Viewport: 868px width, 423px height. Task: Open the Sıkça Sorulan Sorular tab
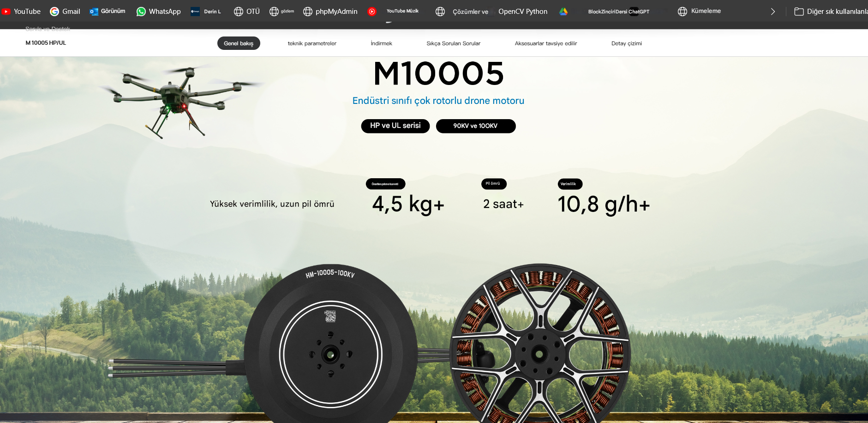[x=453, y=43]
